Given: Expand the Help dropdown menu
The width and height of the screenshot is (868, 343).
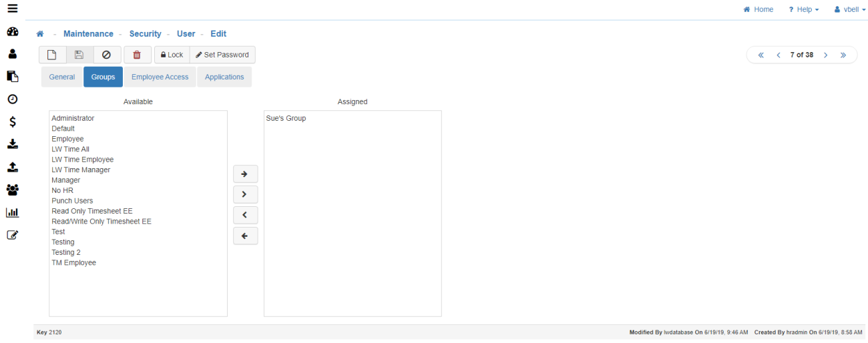Looking at the screenshot, I should 803,9.
